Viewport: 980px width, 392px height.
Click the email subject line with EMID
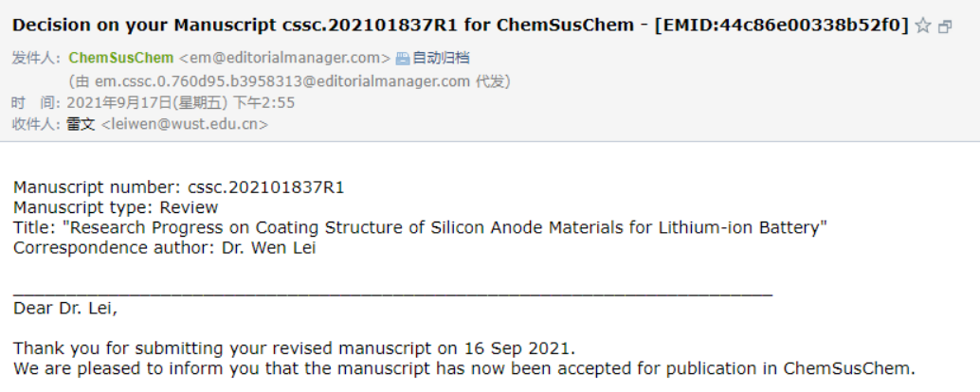click(x=460, y=25)
